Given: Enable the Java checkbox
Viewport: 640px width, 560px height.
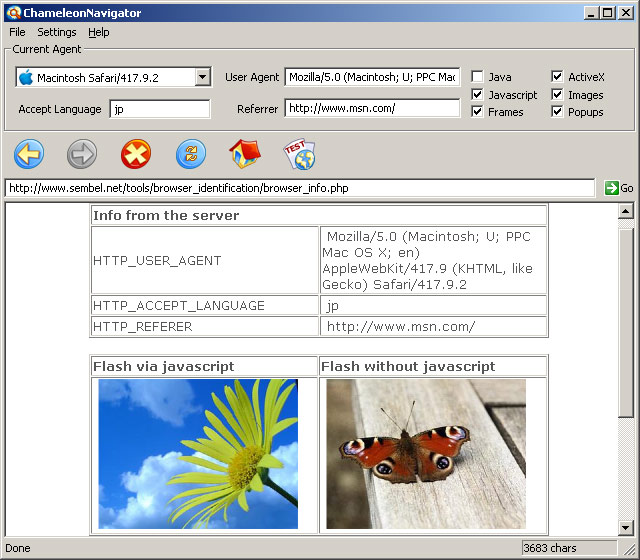Looking at the screenshot, I should click(478, 77).
